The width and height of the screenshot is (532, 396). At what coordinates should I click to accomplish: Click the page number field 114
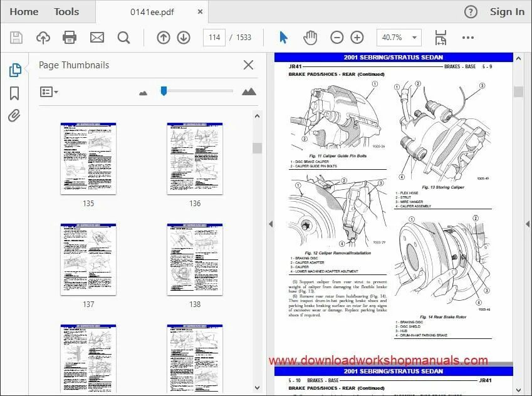click(214, 38)
